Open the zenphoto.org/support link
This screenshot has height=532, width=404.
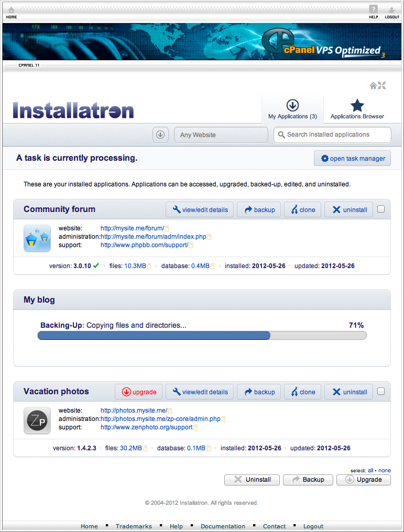pyautogui.click(x=146, y=427)
